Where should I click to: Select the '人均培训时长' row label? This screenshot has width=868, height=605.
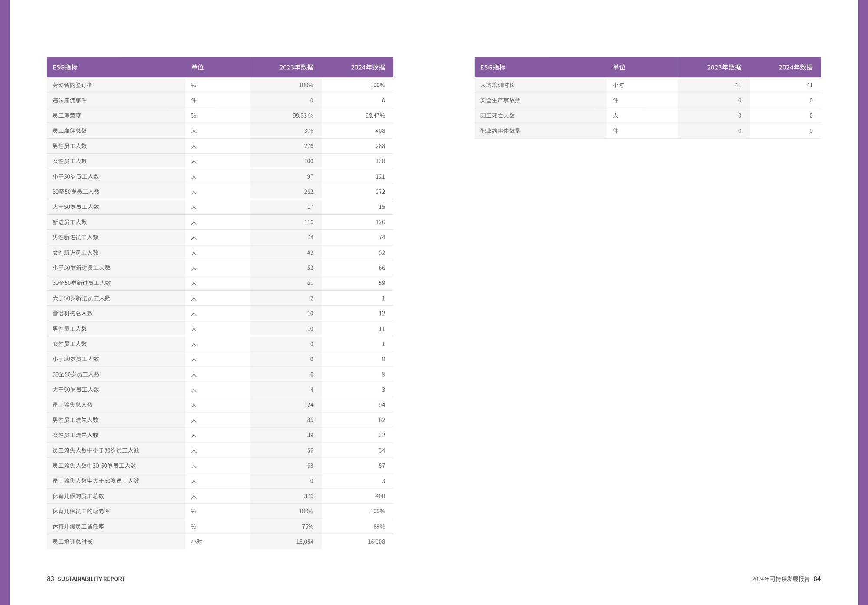point(497,85)
